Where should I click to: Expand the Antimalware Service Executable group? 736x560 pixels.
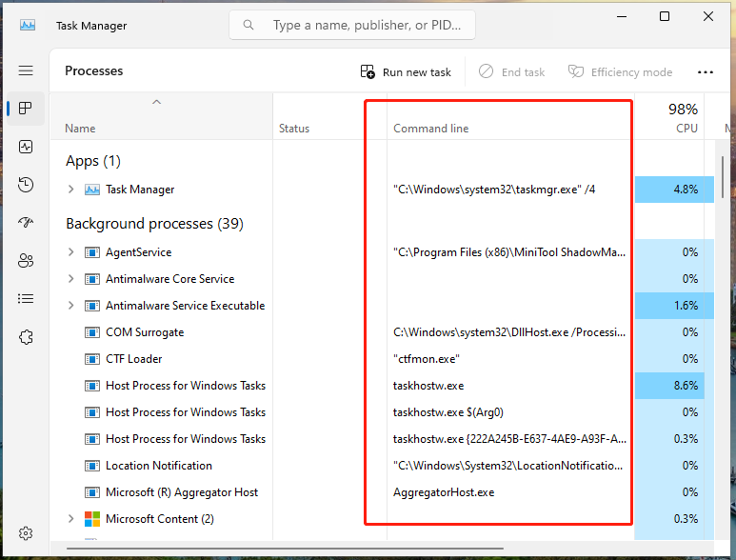[x=70, y=306]
